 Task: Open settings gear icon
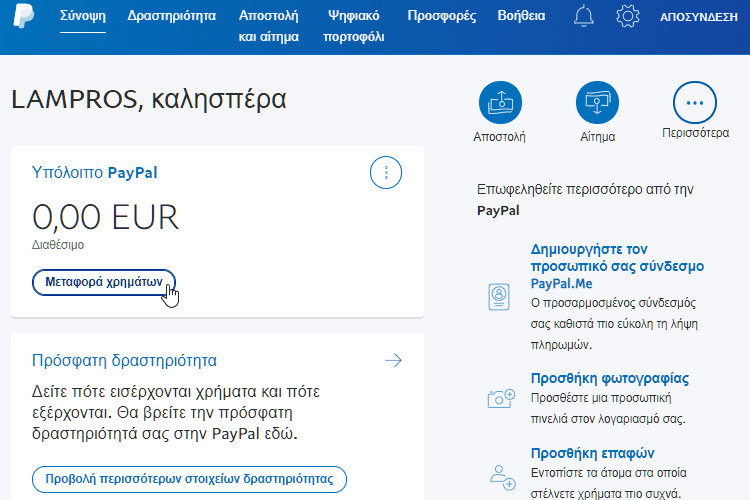[x=628, y=16]
